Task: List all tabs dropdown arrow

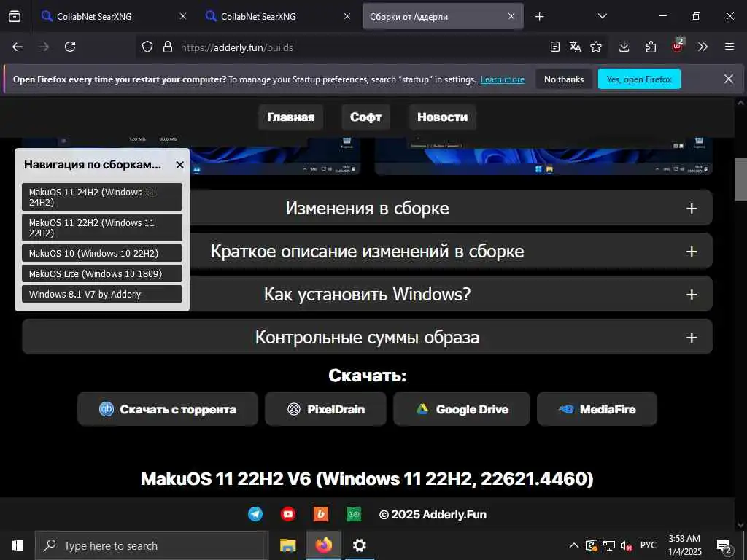Action: point(602,16)
